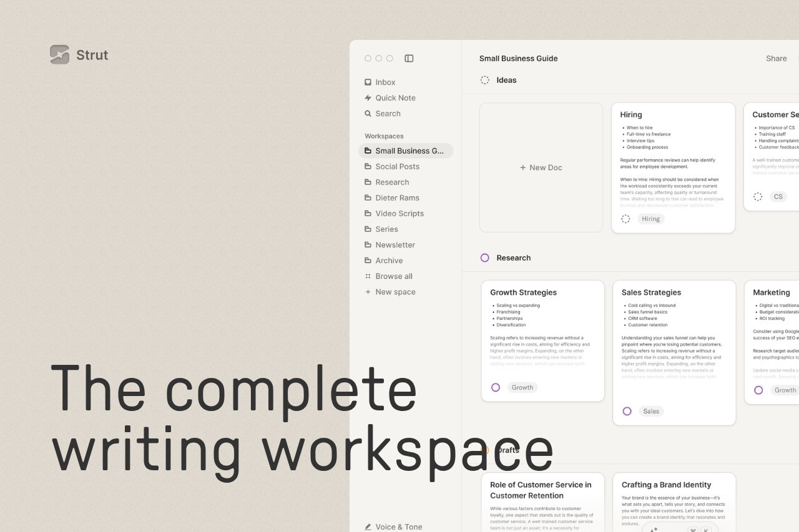The image size is (799, 532).
Task: Click Browse all workspaces
Action: click(x=393, y=276)
